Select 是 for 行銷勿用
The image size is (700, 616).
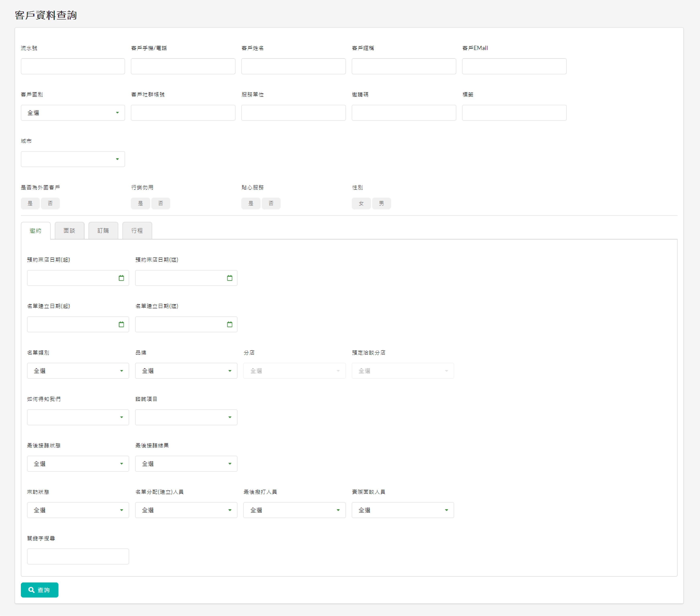click(x=140, y=204)
